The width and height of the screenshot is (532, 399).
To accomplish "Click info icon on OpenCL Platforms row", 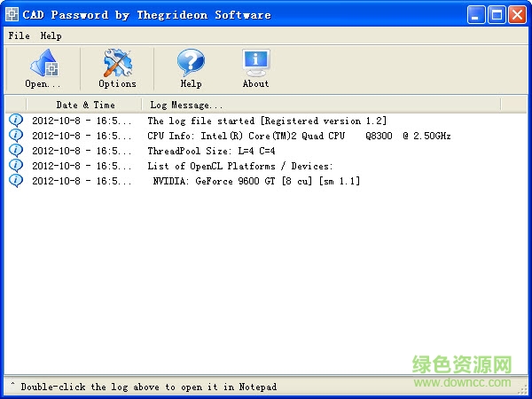I will [x=15, y=166].
